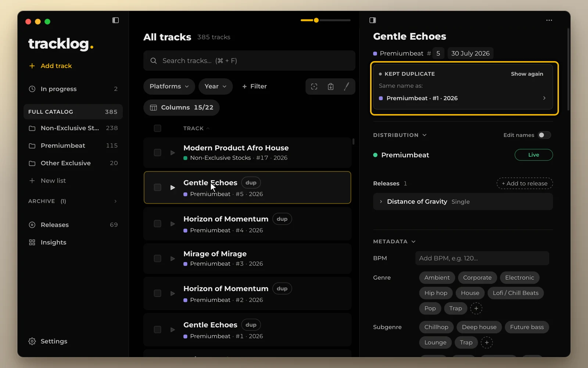This screenshot has width=588, height=368.
Task: Toggle the right detail panel icon
Action: coord(373,20)
